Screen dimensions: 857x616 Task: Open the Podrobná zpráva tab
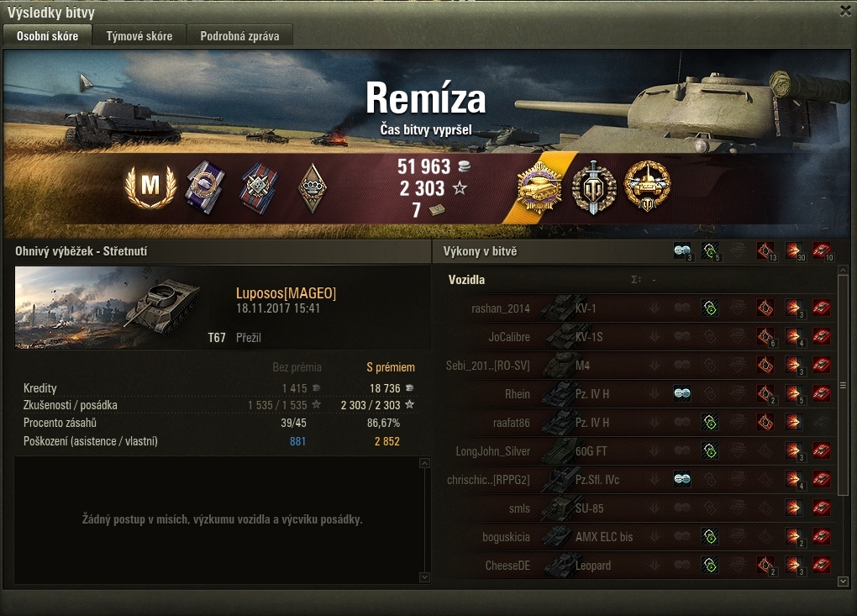coord(239,36)
